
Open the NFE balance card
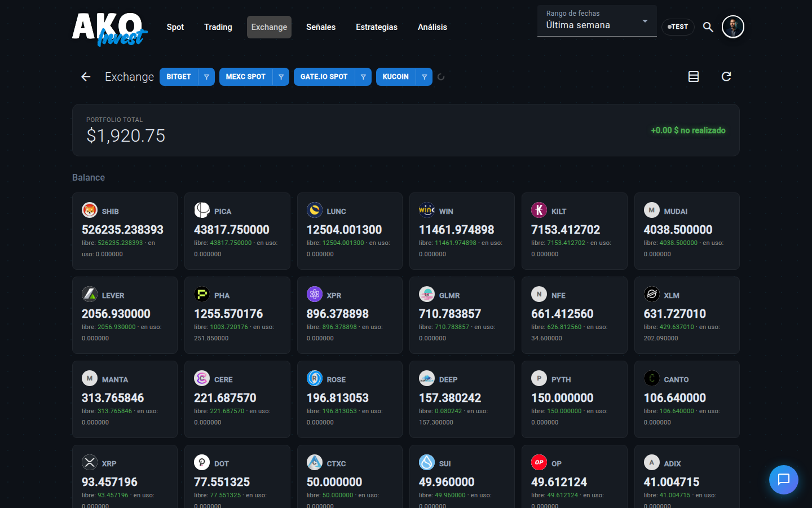[574, 315]
